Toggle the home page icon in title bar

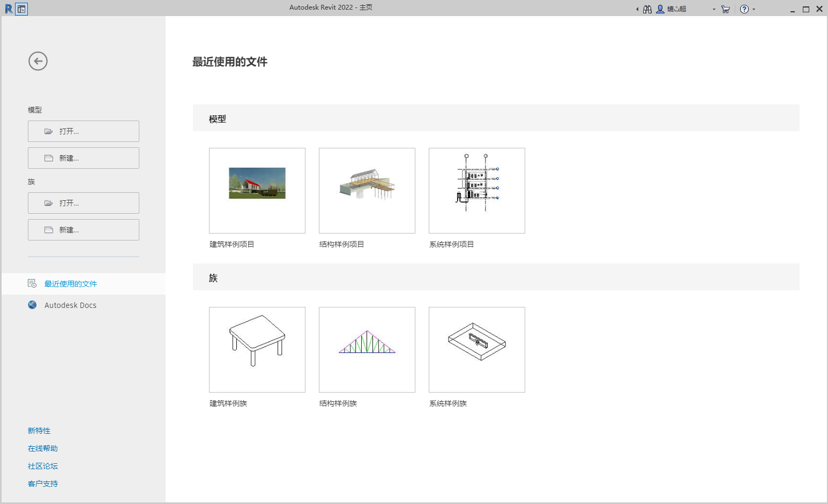coord(21,9)
